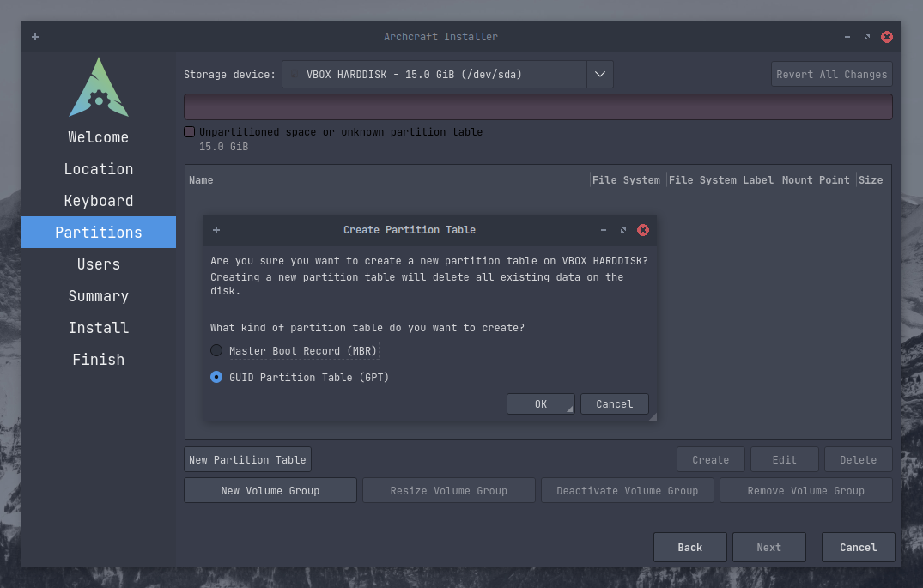Click the Delete partition button
This screenshot has height=588, width=923.
point(858,460)
